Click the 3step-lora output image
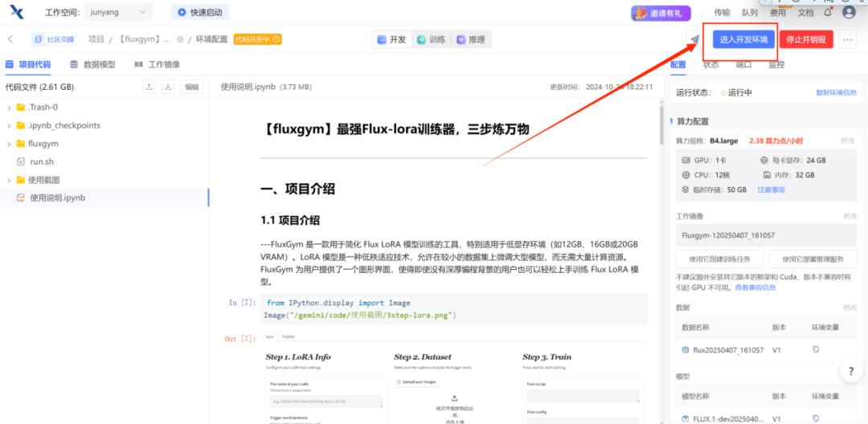Image resolution: width=868 pixels, height=424 pixels. point(454,380)
